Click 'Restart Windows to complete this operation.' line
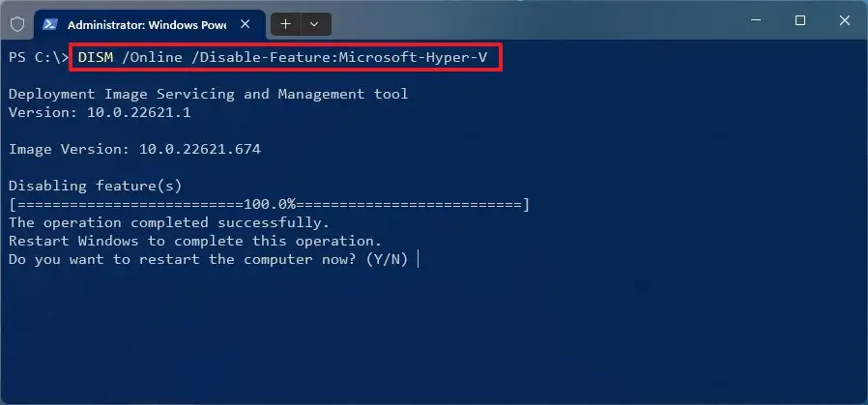Screen dimensions: 868x405 pyautogui.click(x=195, y=242)
